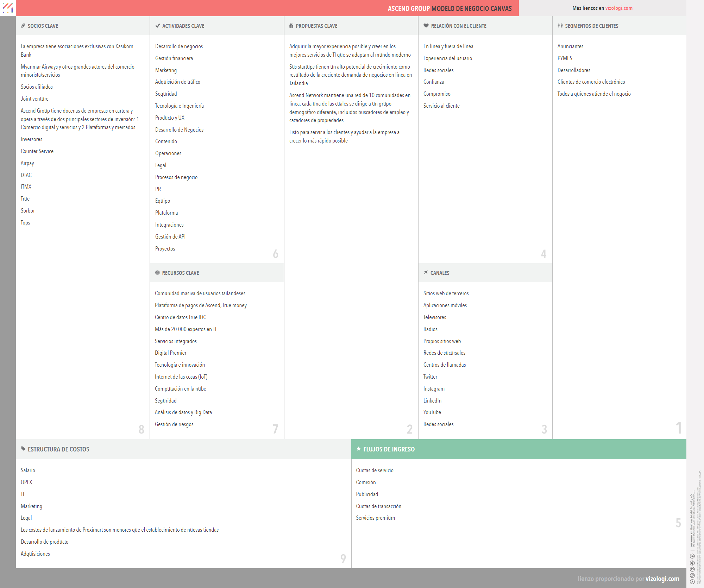The width and height of the screenshot is (704, 588).
Task: Click the heart icon beside Relación con el Cliente
Action: 426,26
